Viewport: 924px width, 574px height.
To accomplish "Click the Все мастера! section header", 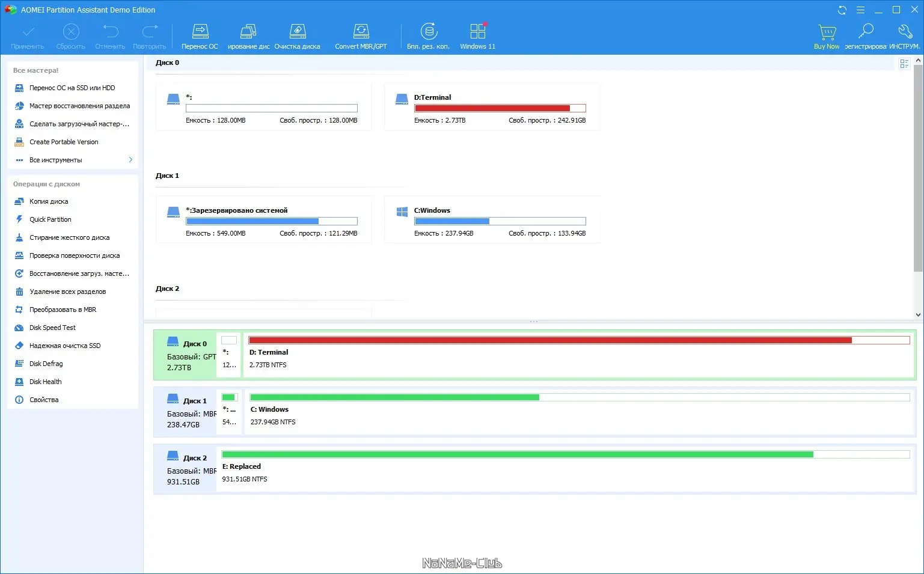I will 36,70.
